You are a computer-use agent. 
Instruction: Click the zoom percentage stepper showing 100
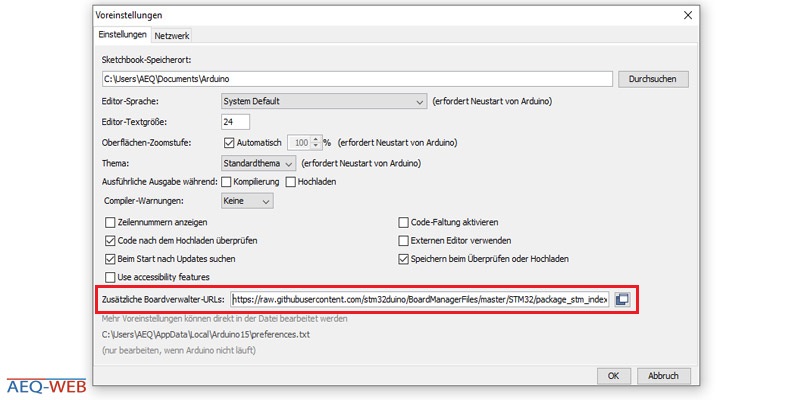(305, 143)
